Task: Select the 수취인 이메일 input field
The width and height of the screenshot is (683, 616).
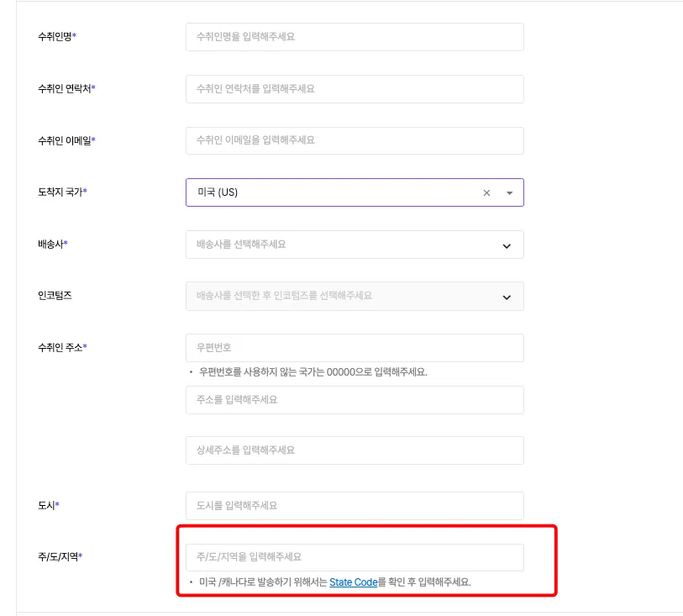Action: (355, 140)
